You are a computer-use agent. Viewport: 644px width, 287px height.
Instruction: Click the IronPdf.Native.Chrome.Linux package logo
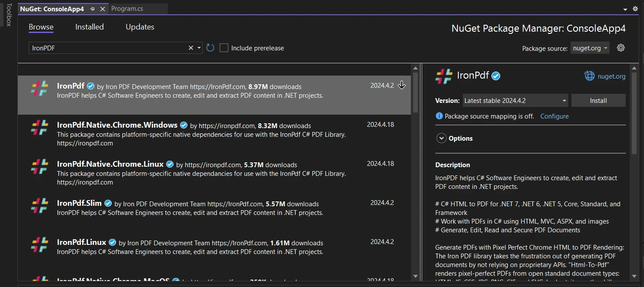[40, 167]
